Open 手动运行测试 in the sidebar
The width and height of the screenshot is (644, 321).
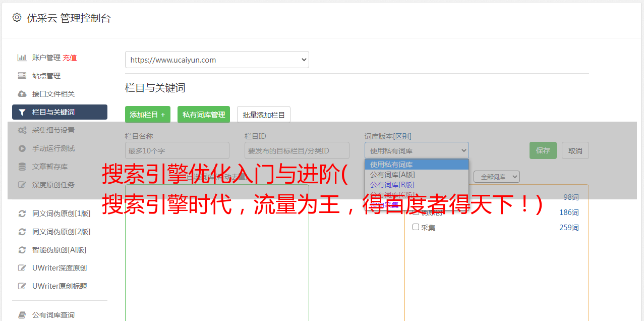click(53, 148)
